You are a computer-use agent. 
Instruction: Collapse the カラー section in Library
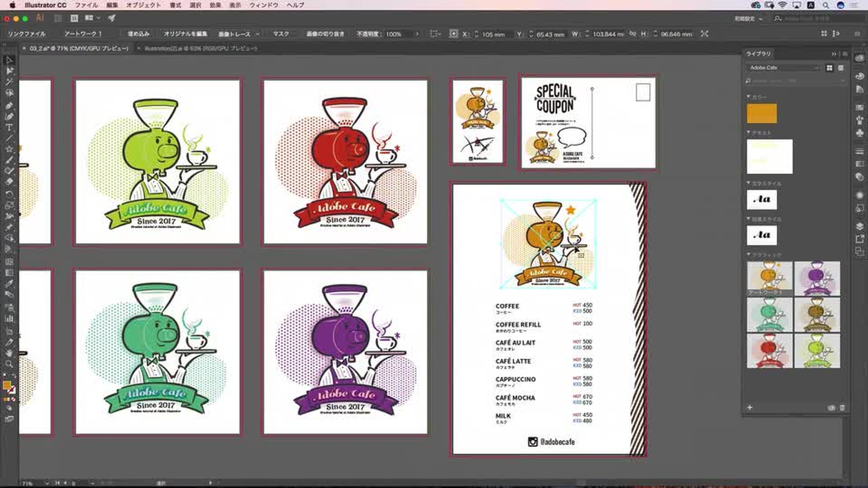pyautogui.click(x=749, y=97)
